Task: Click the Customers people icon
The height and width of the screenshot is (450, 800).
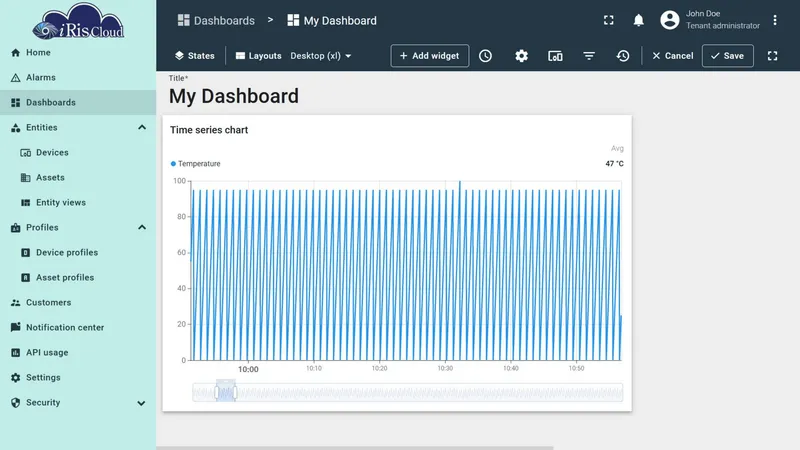Action: 16,303
